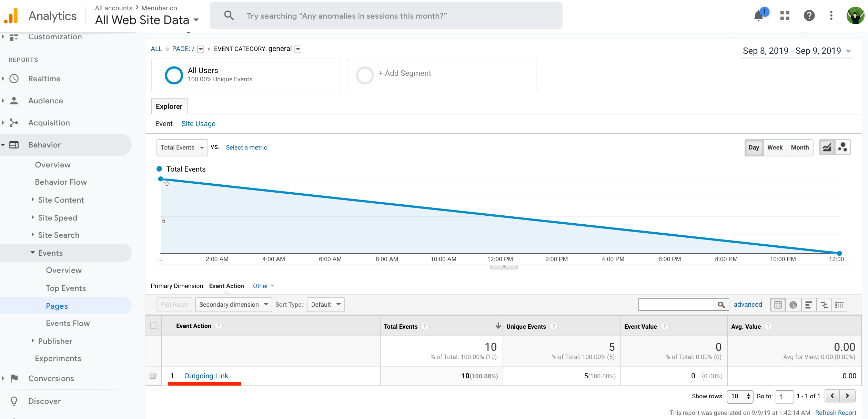Click the help question mark icon
The width and height of the screenshot is (868, 419).
(x=809, y=16)
